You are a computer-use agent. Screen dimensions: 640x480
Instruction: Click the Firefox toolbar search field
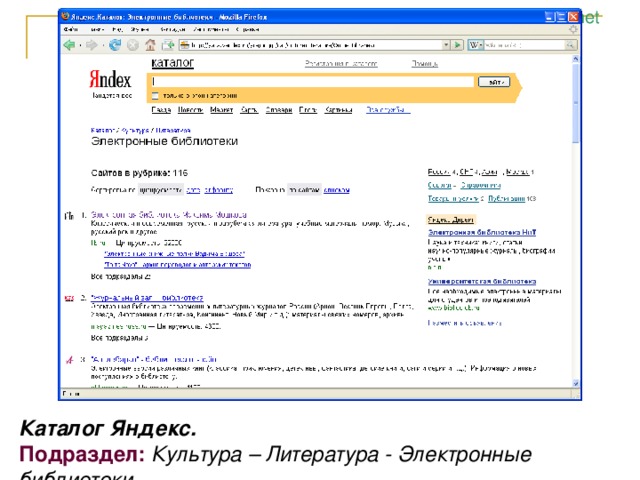[524, 45]
